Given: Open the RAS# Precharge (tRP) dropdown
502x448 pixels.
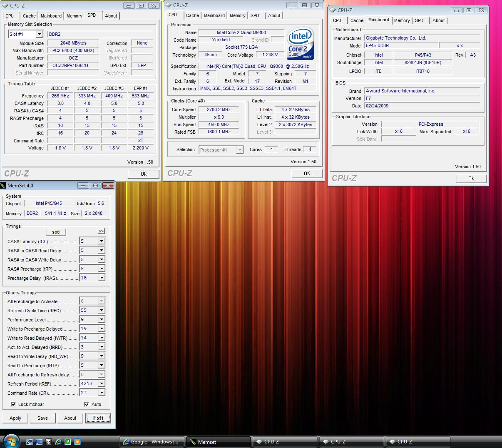Looking at the screenshot, I should pyautogui.click(x=101, y=269).
